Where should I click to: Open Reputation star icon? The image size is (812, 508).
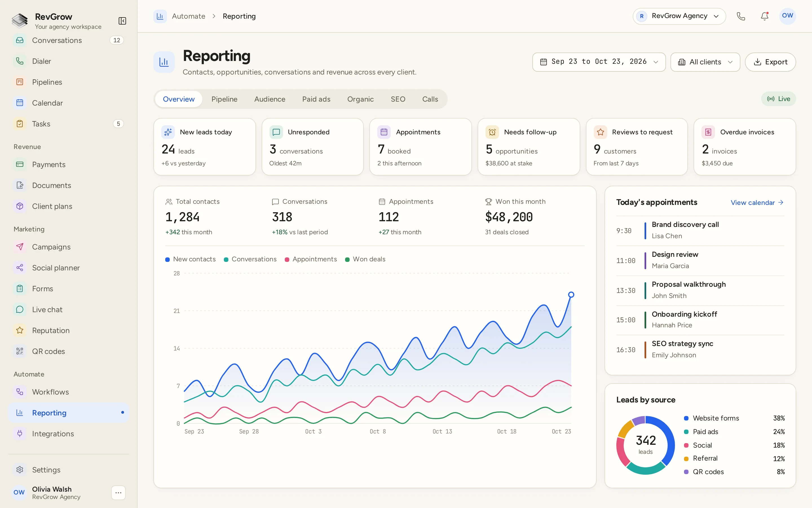[20, 330]
